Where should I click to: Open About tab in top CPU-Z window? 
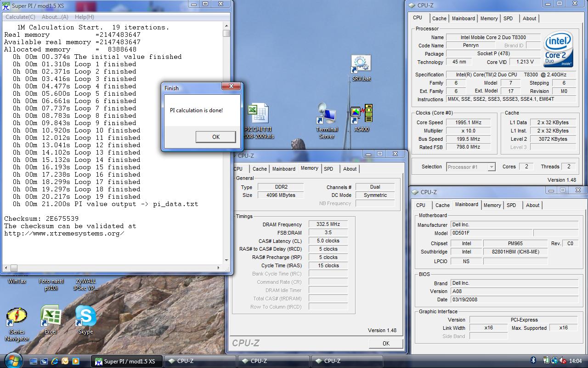(x=529, y=18)
